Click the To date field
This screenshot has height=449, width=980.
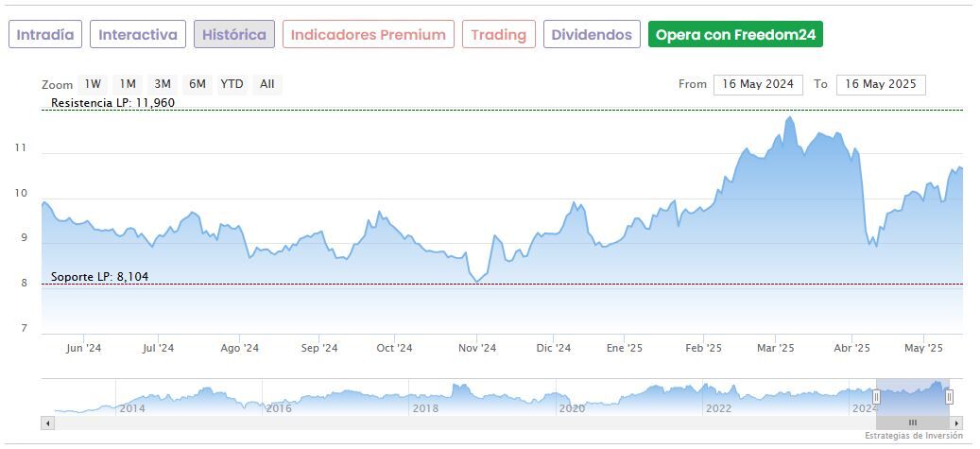click(881, 84)
